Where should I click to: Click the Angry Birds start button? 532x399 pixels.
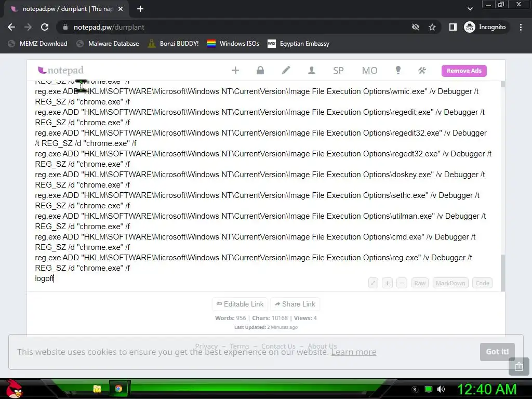[x=13, y=389]
